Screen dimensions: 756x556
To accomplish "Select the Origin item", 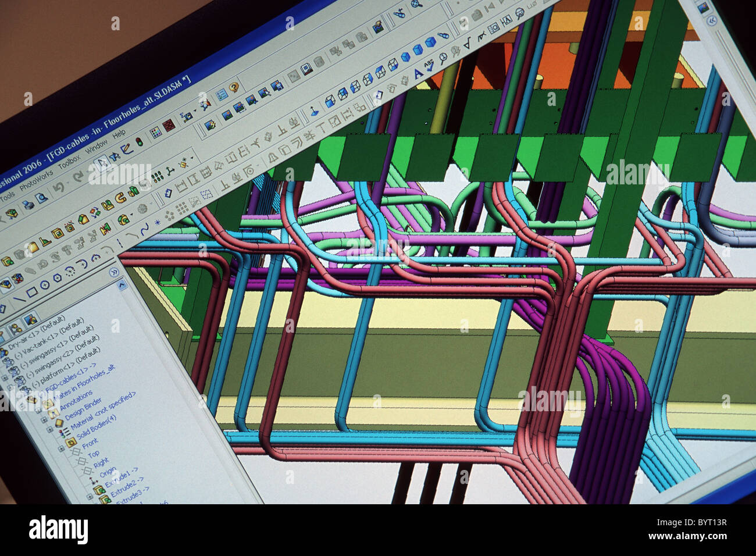I will (107, 473).
